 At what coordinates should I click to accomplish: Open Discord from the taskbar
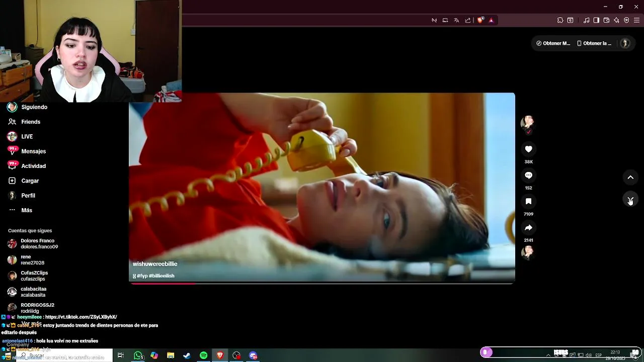point(253,355)
